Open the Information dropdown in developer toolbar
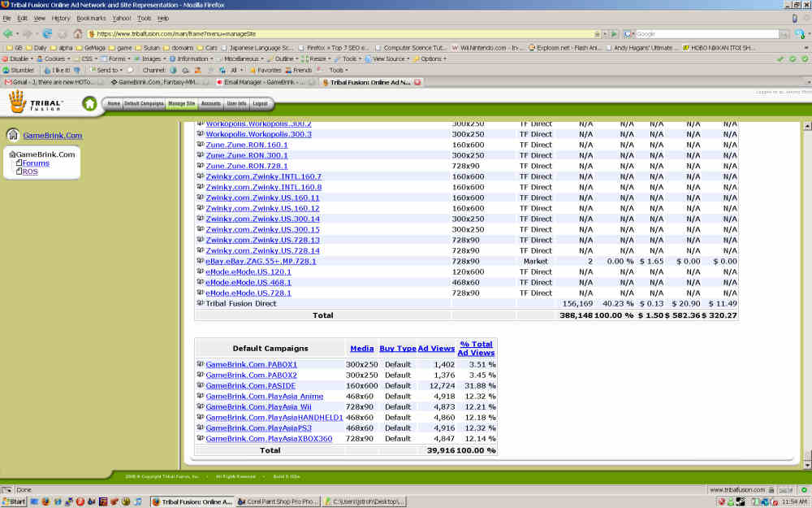The width and height of the screenshot is (812, 508). click(x=192, y=59)
